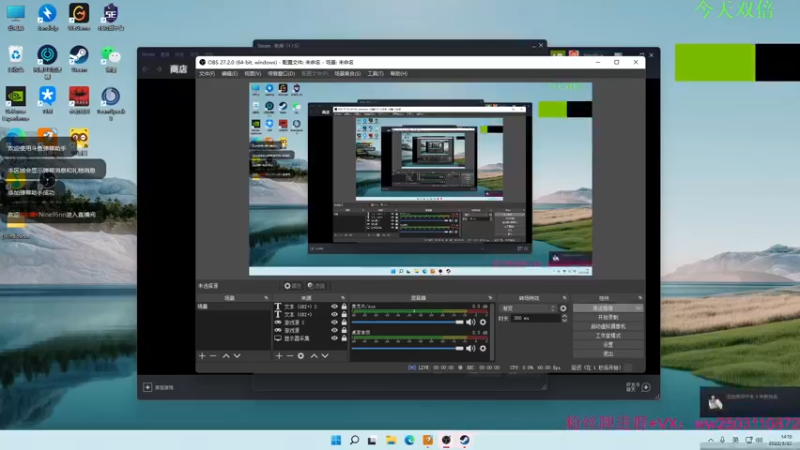Open the 视图(V) menu in OBS

[x=253, y=74]
